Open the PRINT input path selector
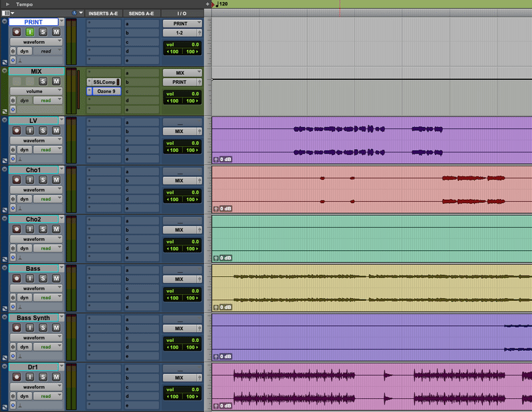This screenshot has width=532, height=412. click(182, 23)
